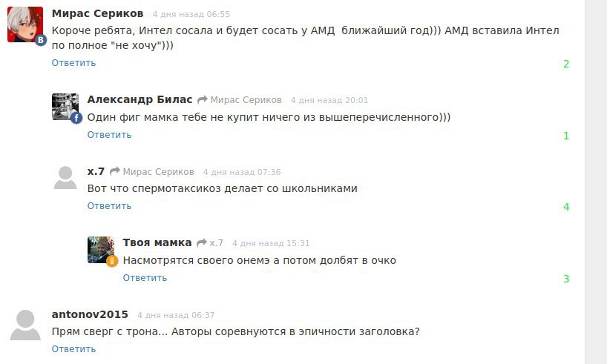Click the default grey avatar of antonov2015
607x364 pixels.
(25, 325)
